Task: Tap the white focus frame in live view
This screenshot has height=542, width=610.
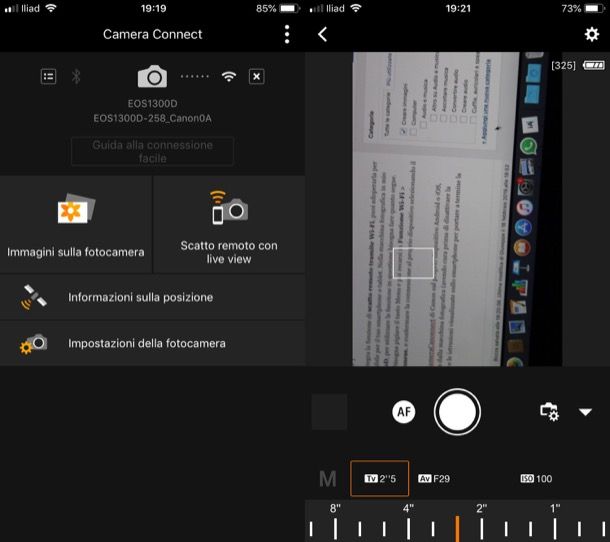Action: (x=413, y=263)
